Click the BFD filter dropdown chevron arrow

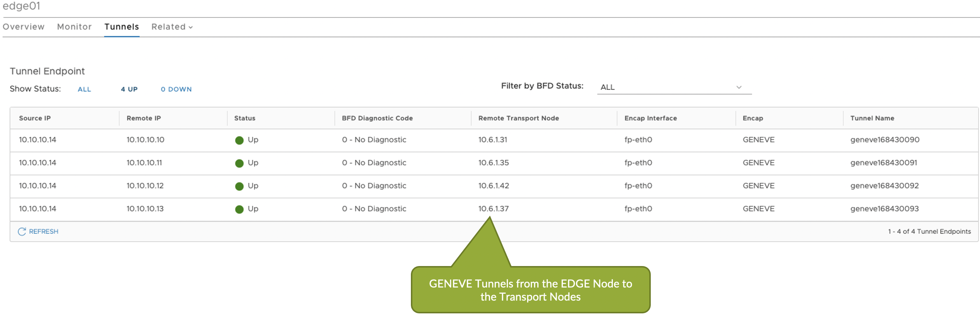click(x=738, y=87)
